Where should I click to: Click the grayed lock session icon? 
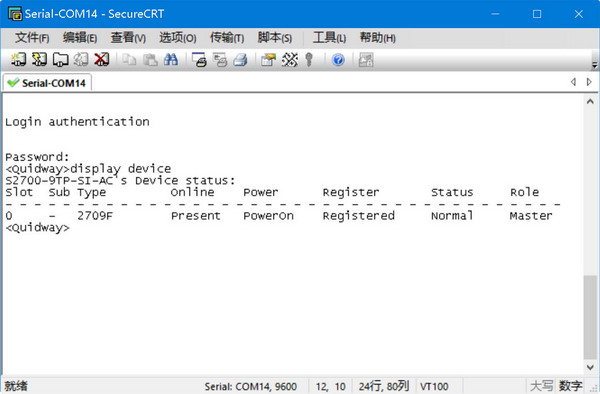(x=366, y=60)
